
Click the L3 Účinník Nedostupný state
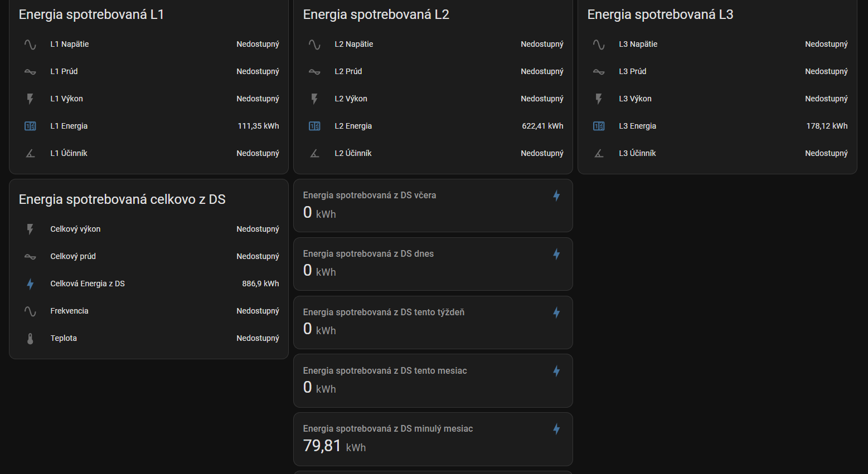pyautogui.click(x=826, y=154)
